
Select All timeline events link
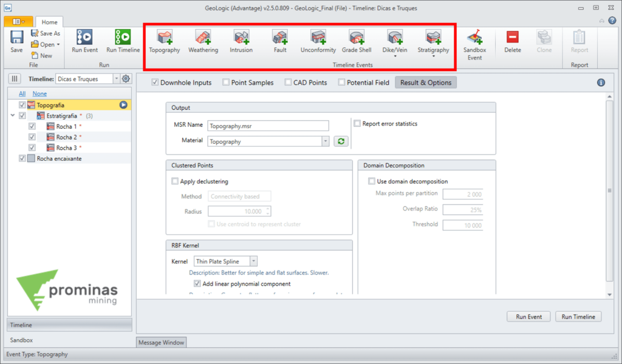[22, 93]
